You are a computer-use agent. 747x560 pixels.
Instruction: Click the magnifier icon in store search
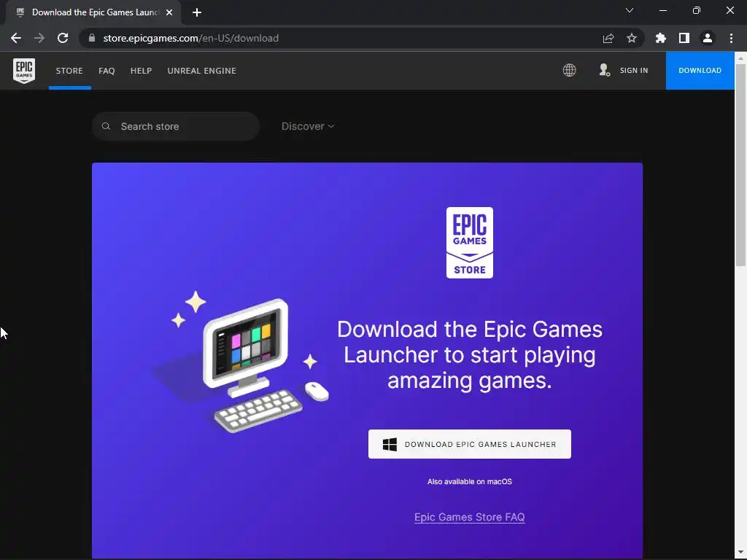tap(107, 126)
